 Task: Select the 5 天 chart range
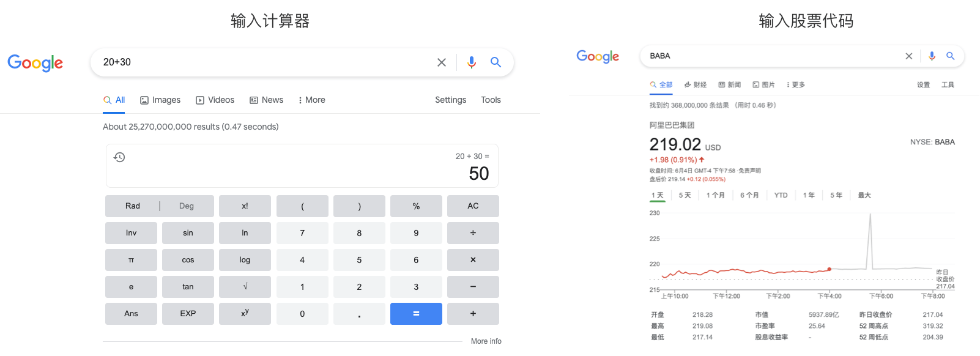(685, 196)
